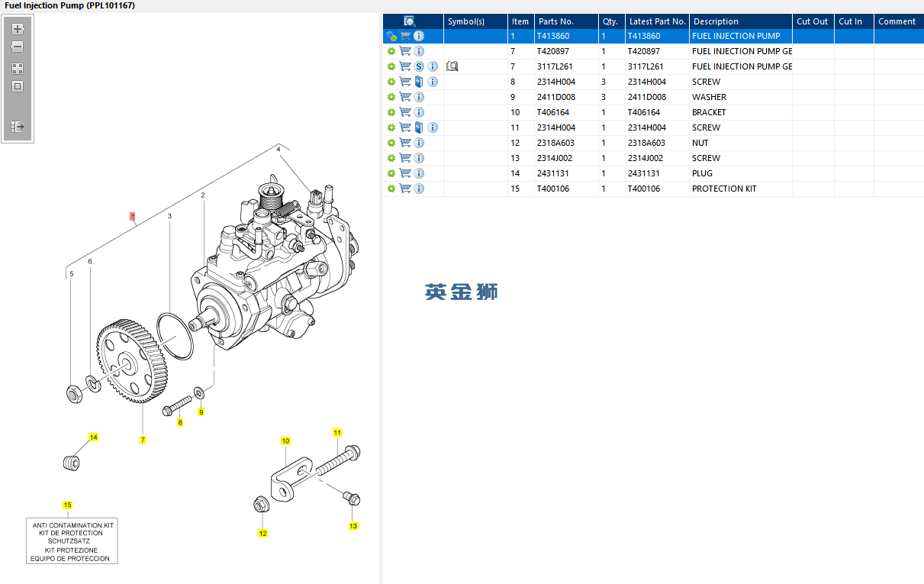
Task: Select callout 8 below the screw
Action: click(180, 422)
